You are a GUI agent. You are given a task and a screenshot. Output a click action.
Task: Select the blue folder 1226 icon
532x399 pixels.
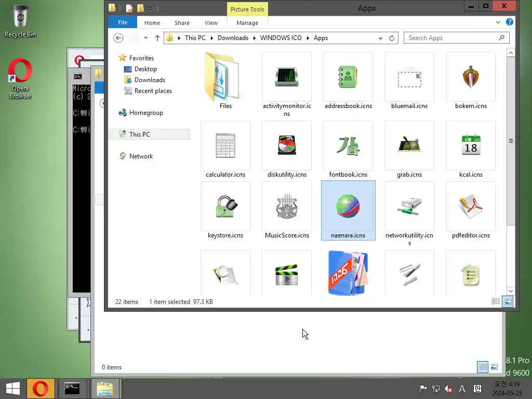(x=348, y=273)
